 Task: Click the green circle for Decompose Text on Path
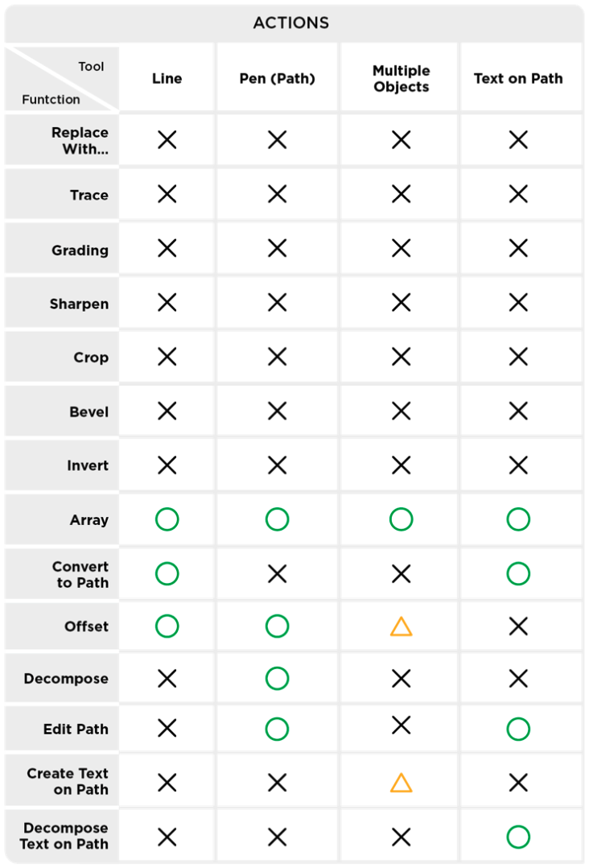(518, 837)
